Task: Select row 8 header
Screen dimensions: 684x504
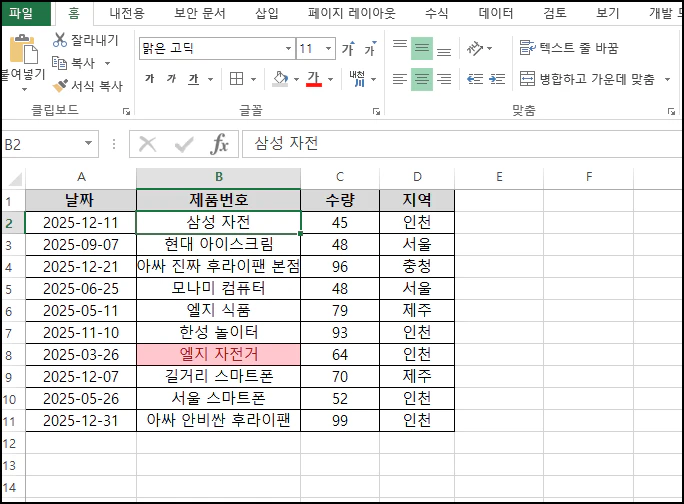Action: 13,355
